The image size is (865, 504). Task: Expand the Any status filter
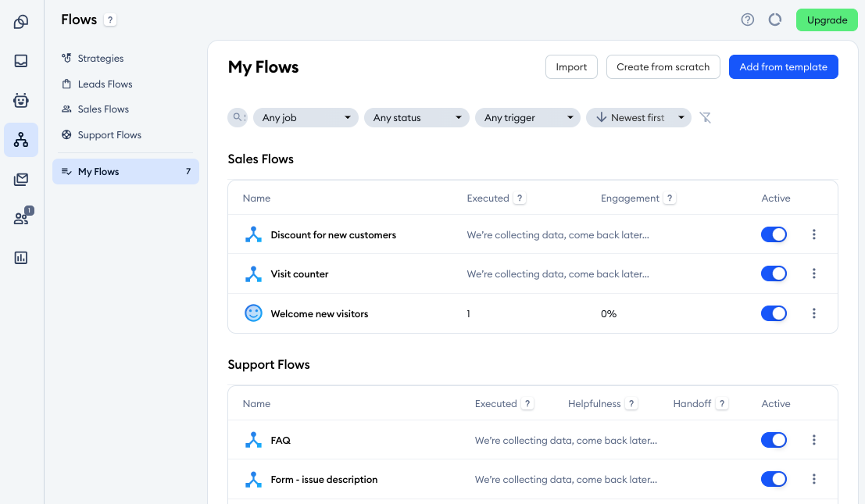click(x=416, y=117)
